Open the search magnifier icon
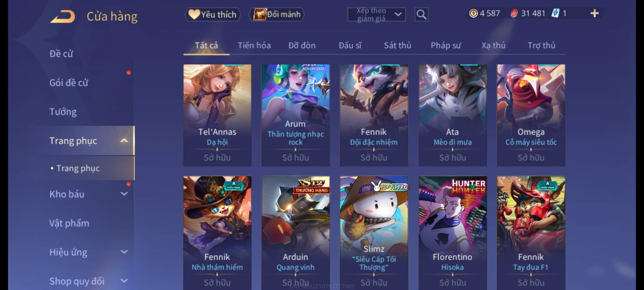 coord(421,15)
